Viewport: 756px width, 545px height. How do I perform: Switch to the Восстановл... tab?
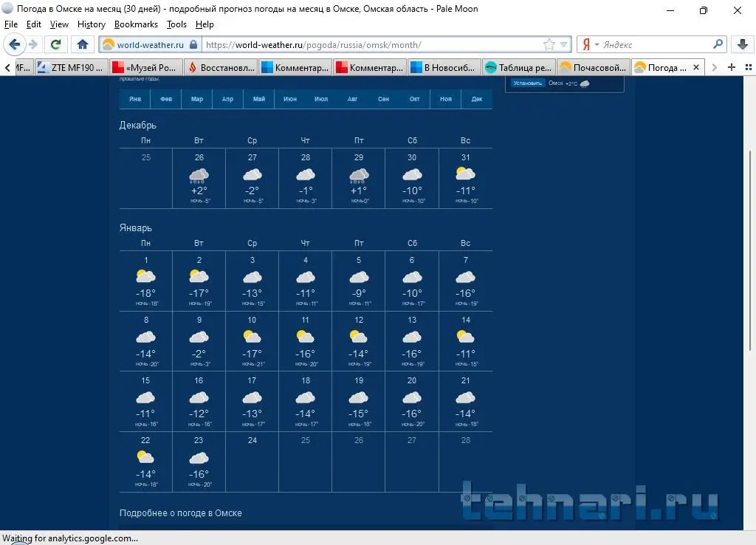coord(221,67)
